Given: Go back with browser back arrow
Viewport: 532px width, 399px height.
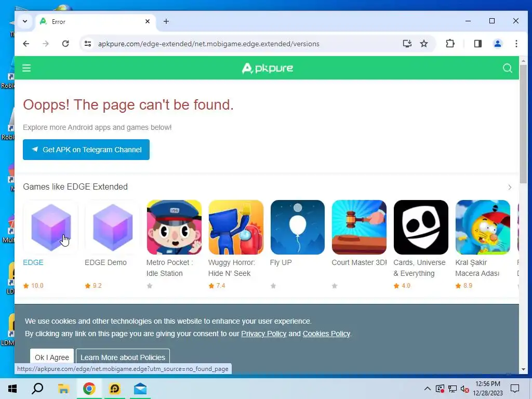Looking at the screenshot, I should (x=26, y=44).
